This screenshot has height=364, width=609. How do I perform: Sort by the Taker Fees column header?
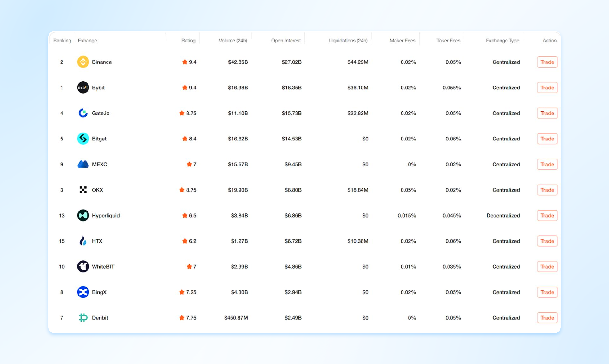448,41
